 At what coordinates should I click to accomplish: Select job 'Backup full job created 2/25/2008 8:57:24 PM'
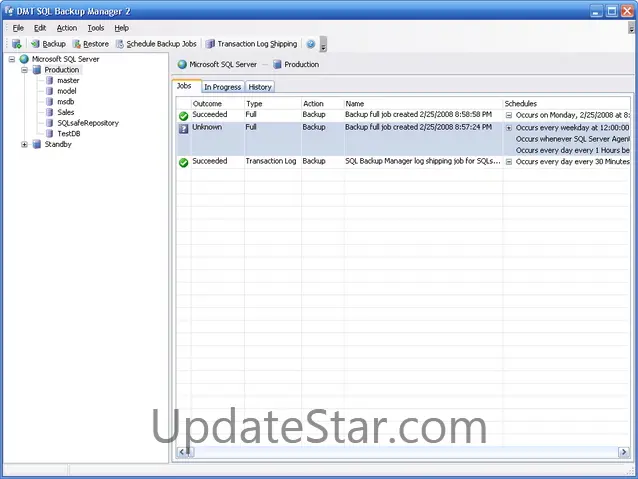pos(418,127)
